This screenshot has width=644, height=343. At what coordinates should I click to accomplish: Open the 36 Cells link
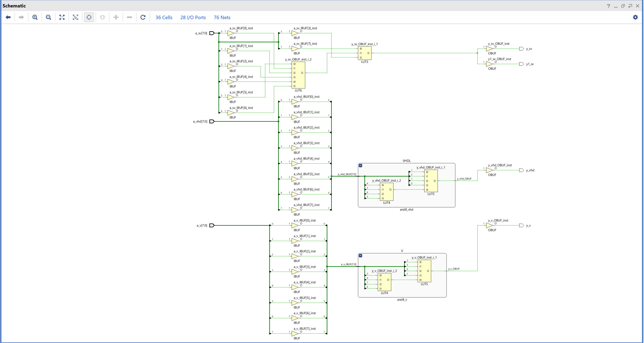[164, 18]
